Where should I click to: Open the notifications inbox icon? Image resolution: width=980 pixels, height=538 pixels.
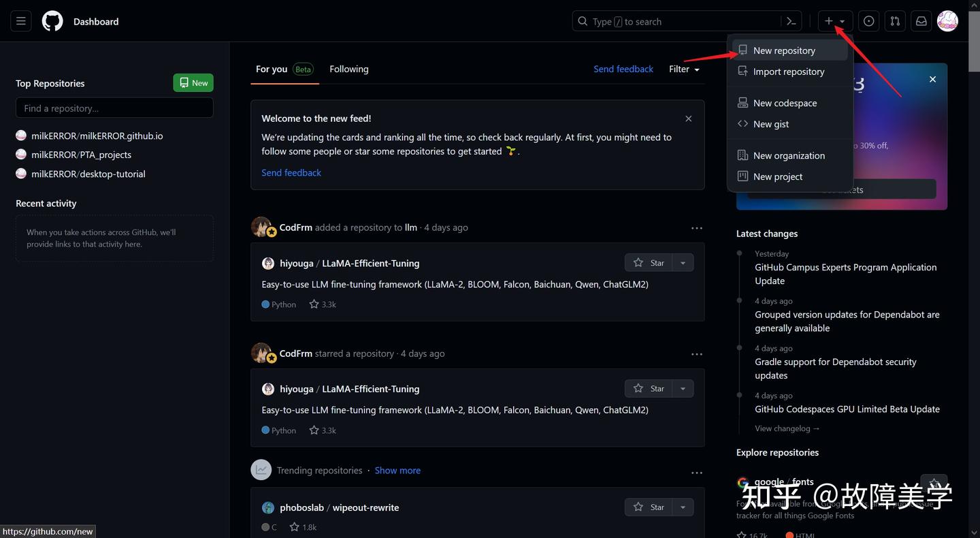921,20
